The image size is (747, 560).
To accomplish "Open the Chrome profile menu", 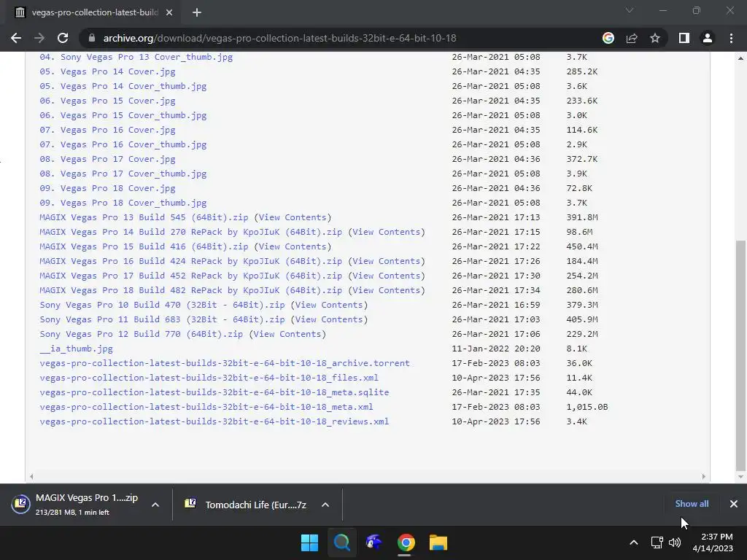I will click(x=708, y=38).
